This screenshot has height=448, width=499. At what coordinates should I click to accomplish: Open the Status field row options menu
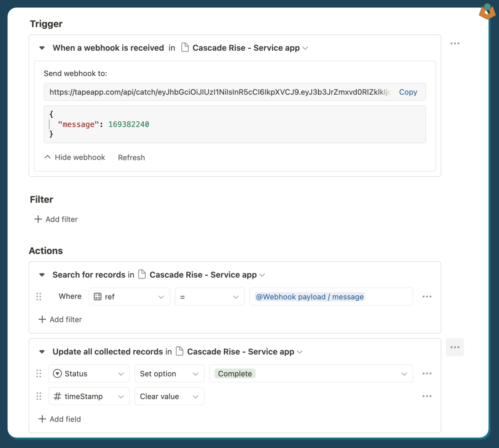coord(427,374)
